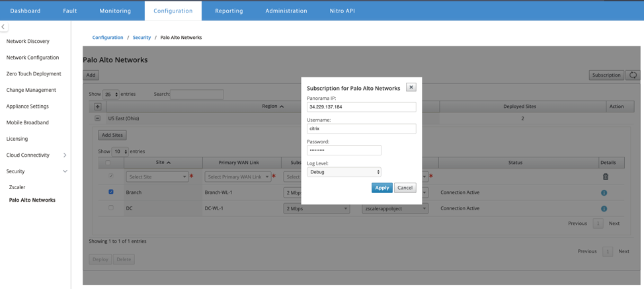This screenshot has width=644, height=289.
Task: Click Apply in subscription dialog
Action: click(382, 188)
